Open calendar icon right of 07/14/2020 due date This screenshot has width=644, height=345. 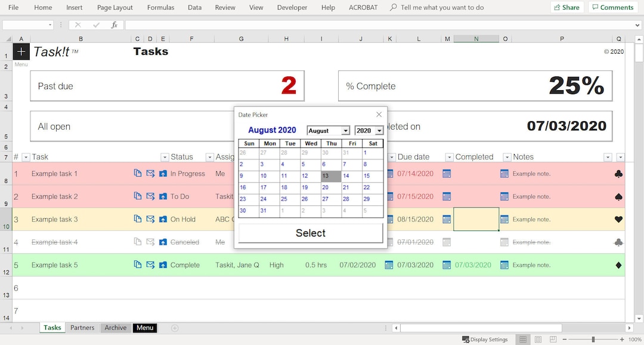447,174
